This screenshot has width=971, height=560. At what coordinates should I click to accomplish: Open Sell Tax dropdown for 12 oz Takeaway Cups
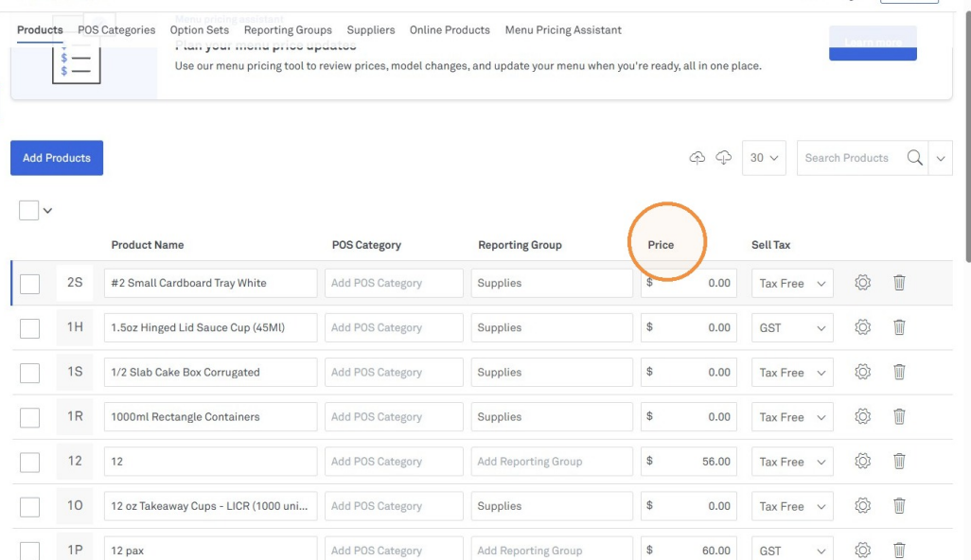[x=792, y=506]
